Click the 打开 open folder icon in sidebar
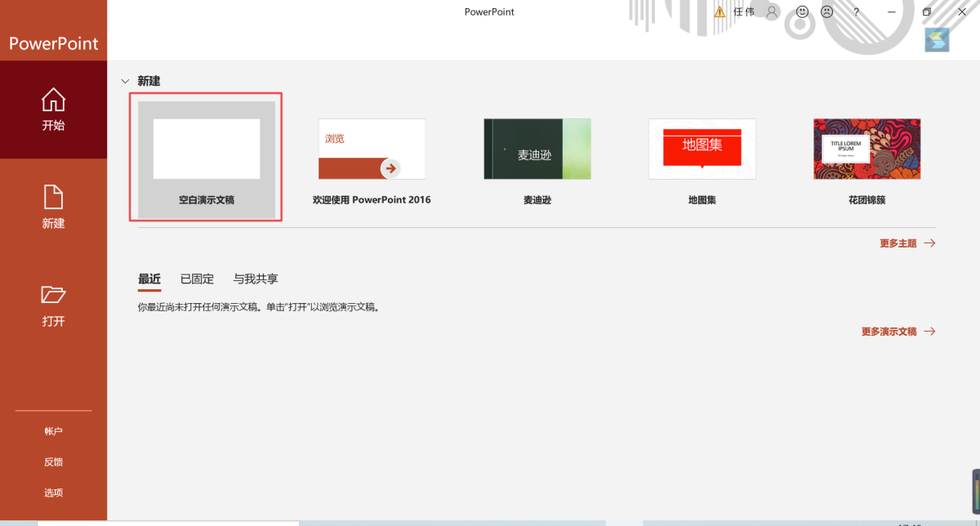The width and height of the screenshot is (980, 526). (53, 295)
